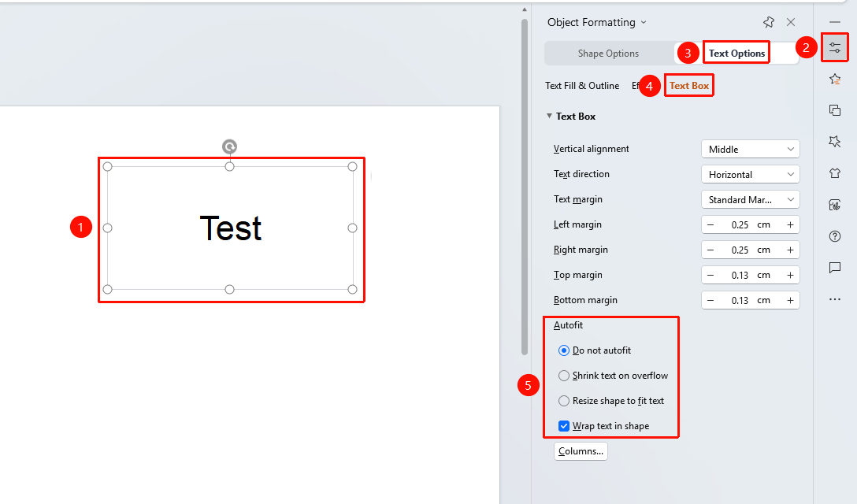Decrease Top margin with minus button
Viewport: 857px width, 504px height.
pos(710,275)
